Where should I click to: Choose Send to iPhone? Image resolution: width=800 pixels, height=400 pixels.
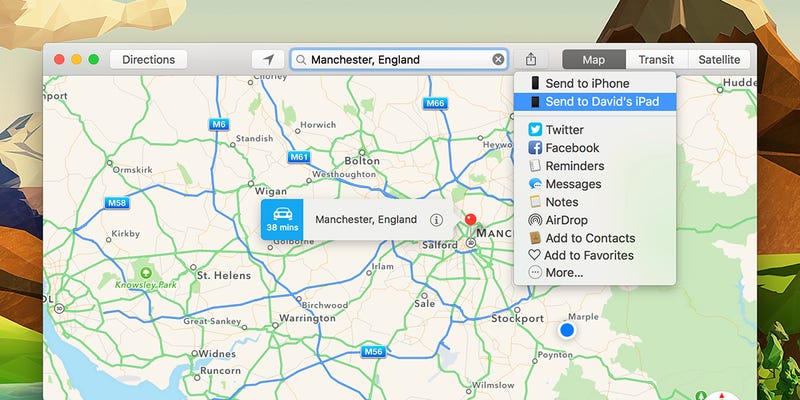coord(595,83)
